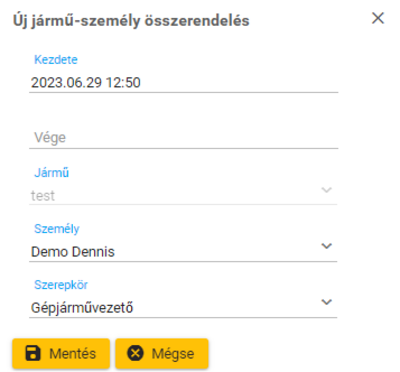The height and width of the screenshot is (372, 400).
Task: Click the time part 12:50
Action: [x=123, y=82]
